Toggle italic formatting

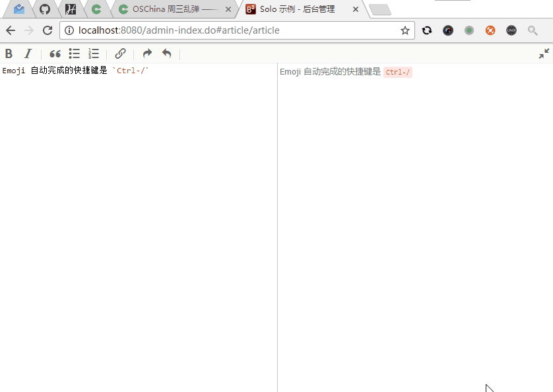27,53
